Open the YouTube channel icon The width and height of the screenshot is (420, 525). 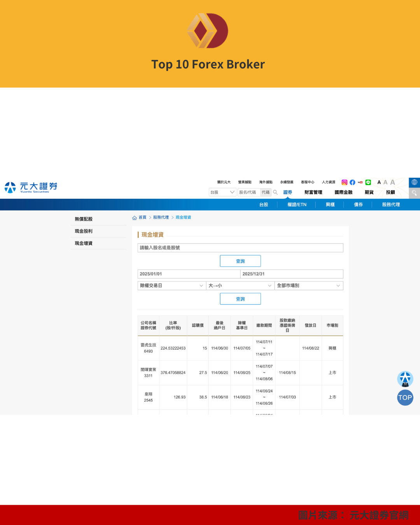coord(360,182)
